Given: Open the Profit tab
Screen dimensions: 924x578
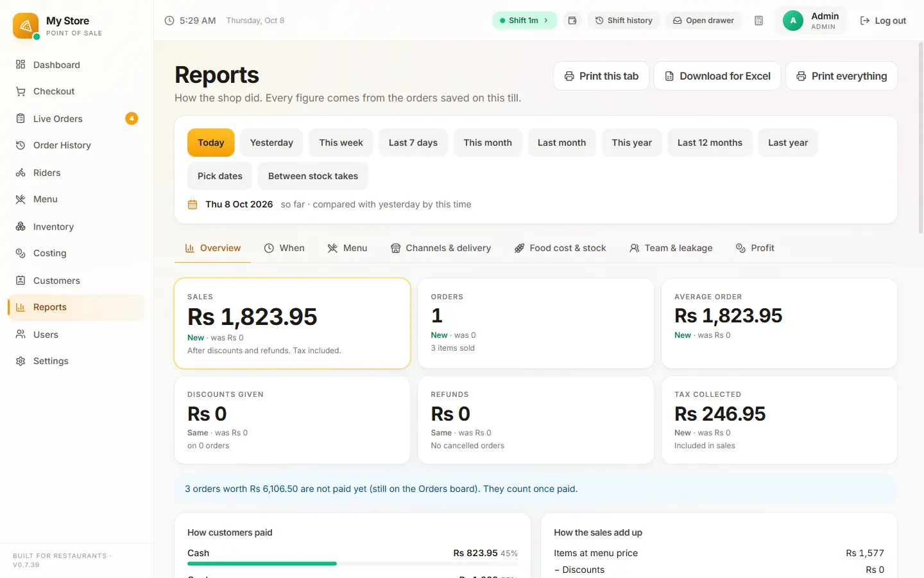Looking at the screenshot, I should pos(755,248).
